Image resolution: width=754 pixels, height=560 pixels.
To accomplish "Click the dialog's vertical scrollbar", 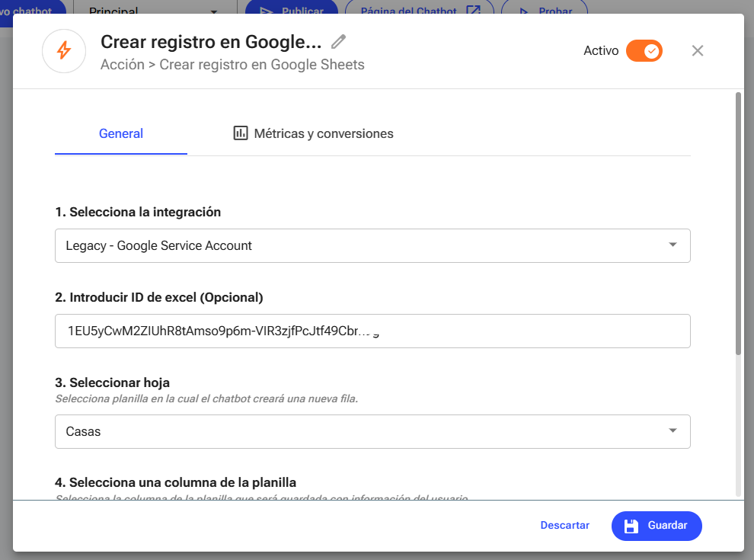I will [738, 224].
